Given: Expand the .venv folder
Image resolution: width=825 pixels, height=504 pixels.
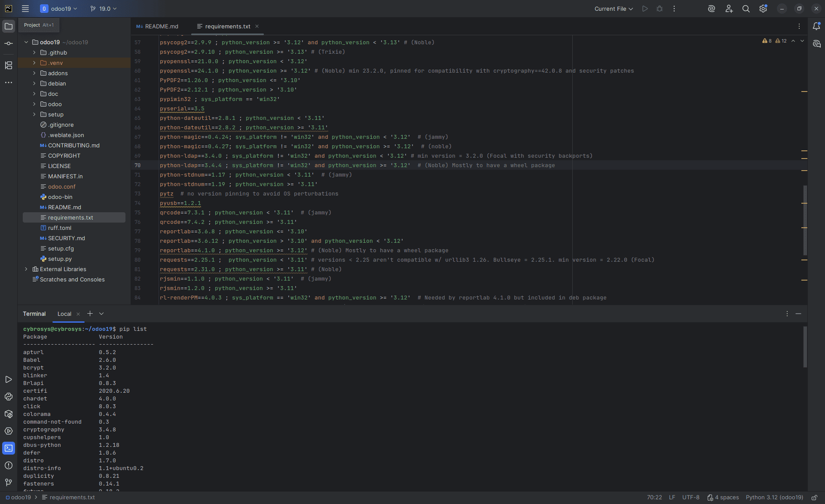Looking at the screenshot, I should [34, 63].
